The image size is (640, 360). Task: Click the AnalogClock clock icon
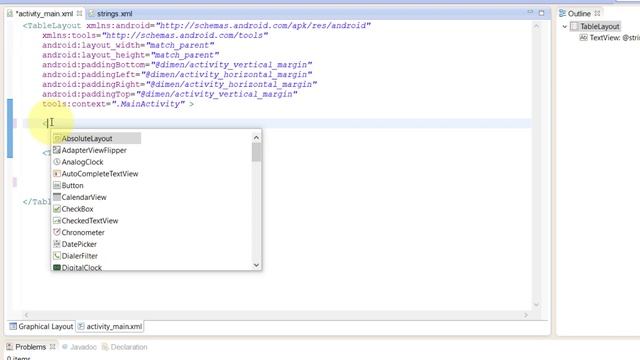pos(57,162)
